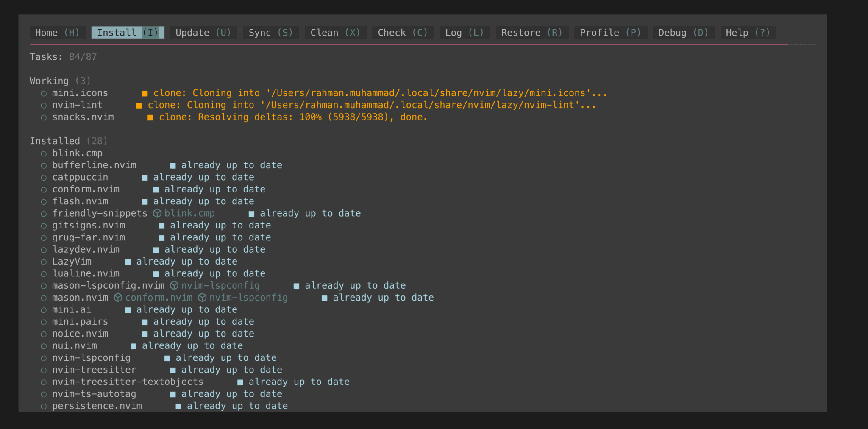Click the orange task square beside snacks.nvim
The image size is (868, 429).
pos(150,117)
